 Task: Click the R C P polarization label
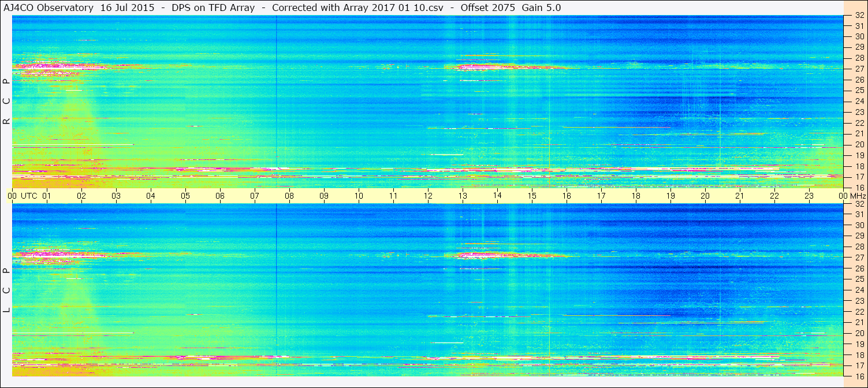coord(7,101)
